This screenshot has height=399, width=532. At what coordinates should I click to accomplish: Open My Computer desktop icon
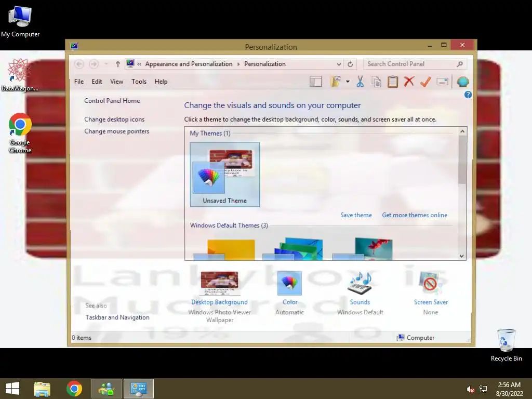click(x=20, y=21)
